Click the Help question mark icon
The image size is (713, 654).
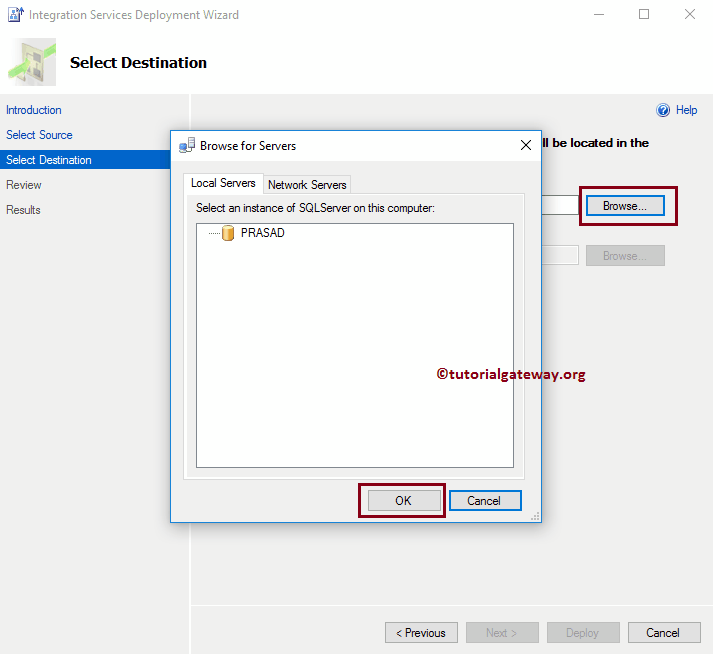663,110
